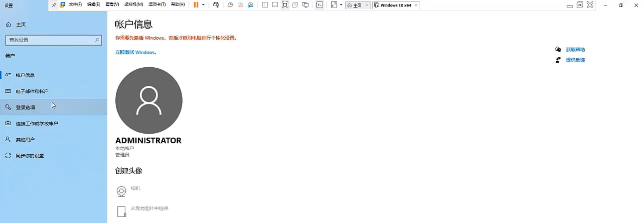Click the pin icon in VMware toolbar

point(54,5)
